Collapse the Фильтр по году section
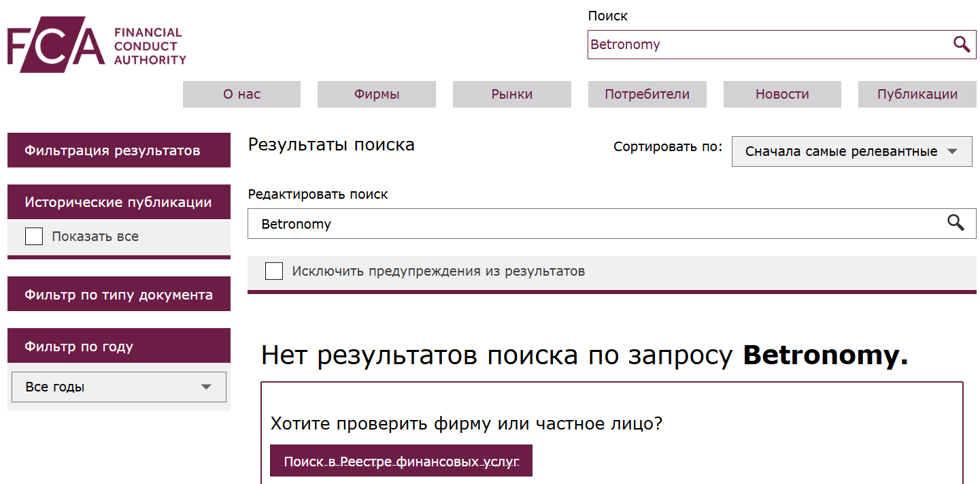Viewport: 980px width, 484px height. [118, 346]
